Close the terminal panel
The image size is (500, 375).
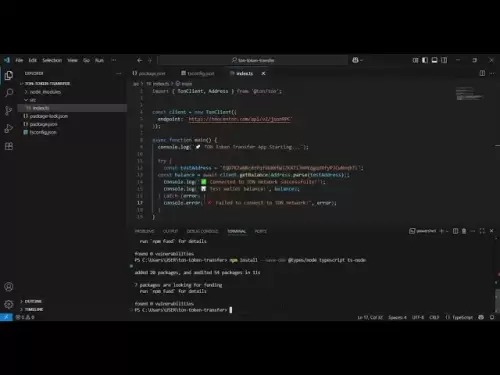coord(491,231)
